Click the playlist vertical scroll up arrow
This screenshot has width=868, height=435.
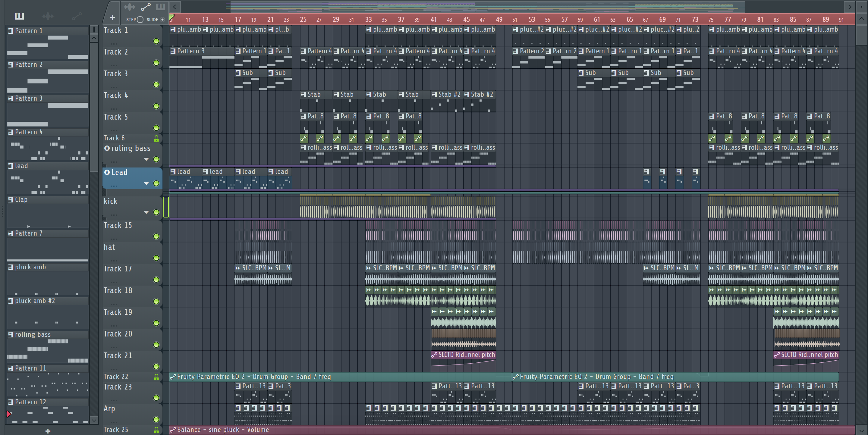pyautogui.click(x=862, y=19)
